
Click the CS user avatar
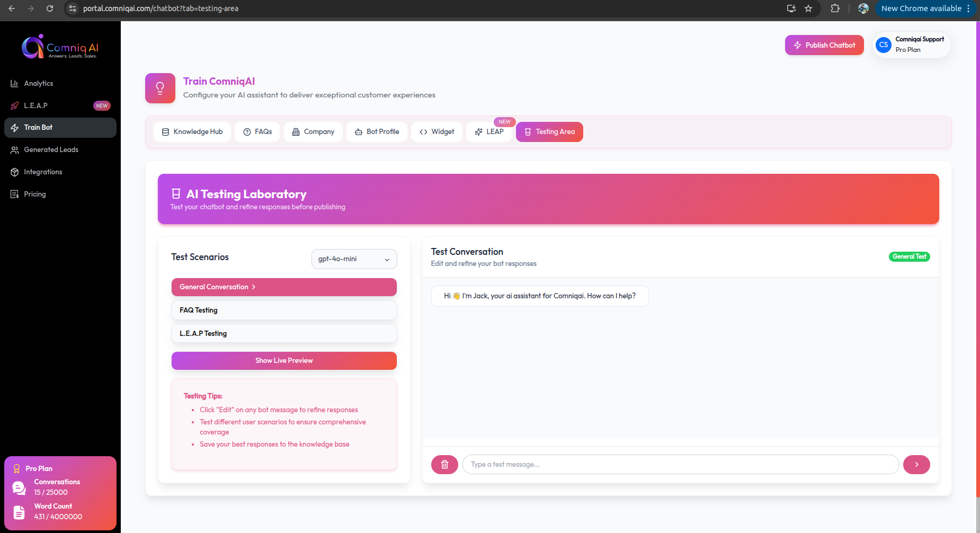(x=884, y=45)
